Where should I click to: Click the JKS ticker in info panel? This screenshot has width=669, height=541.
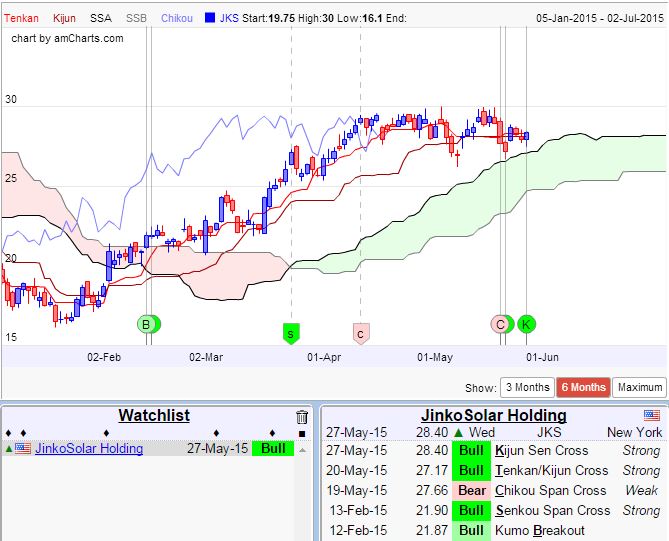[x=549, y=433]
